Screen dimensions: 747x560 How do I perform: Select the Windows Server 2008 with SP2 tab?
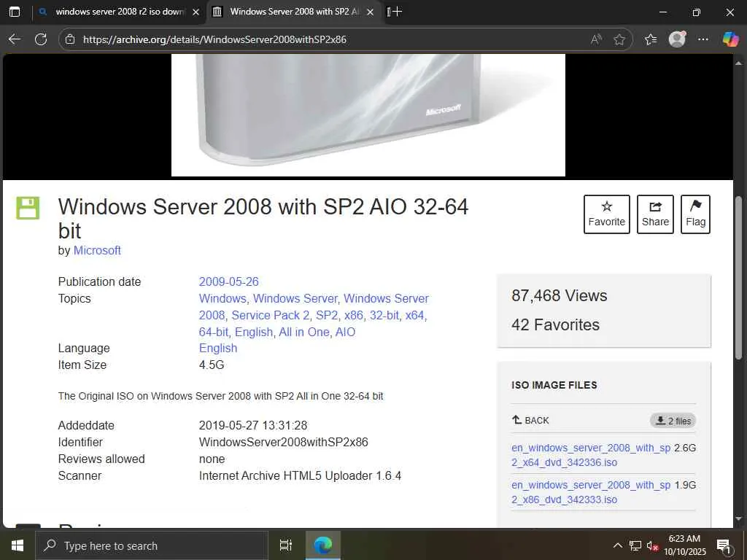click(x=295, y=12)
